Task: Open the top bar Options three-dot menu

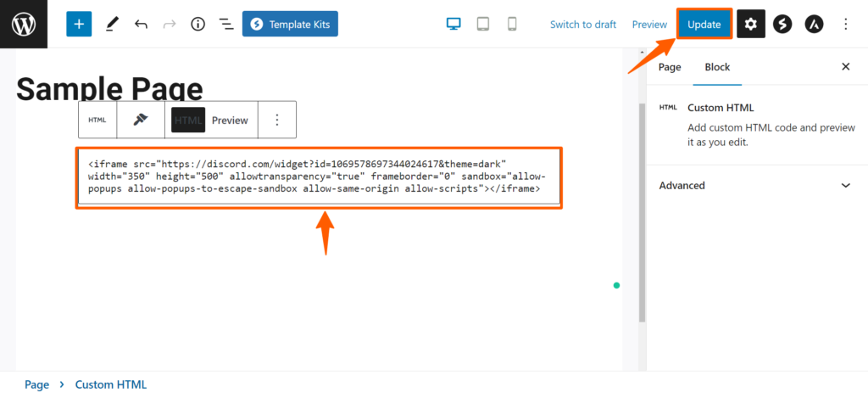Action: 845,25
